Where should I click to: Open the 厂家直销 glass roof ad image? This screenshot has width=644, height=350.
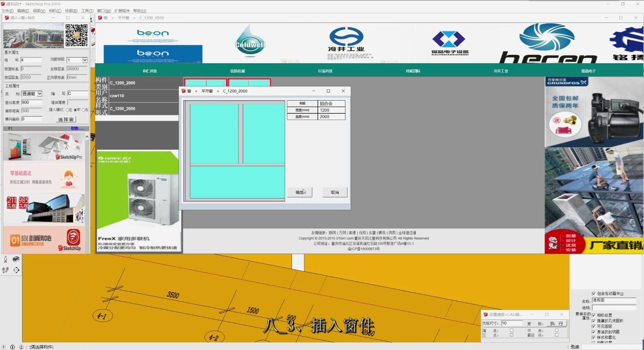(x=594, y=201)
